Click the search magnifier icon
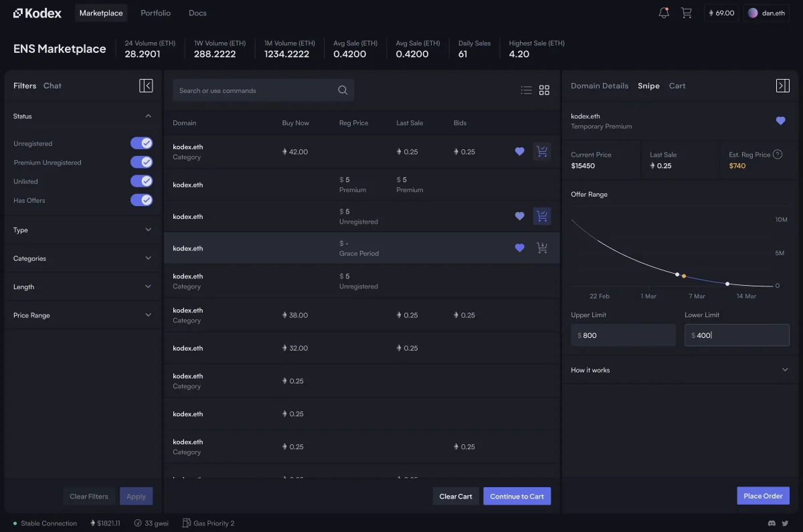This screenshot has height=532, width=803. tap(343, 90)
